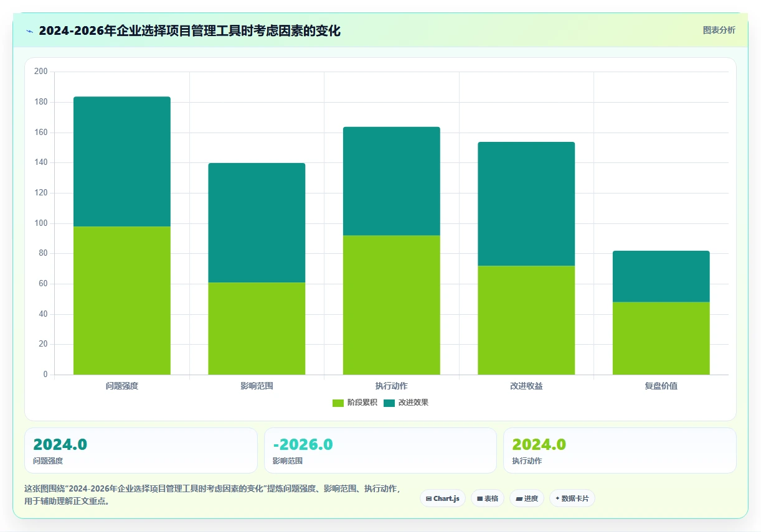Screen dimensions: 761x532
Task: Select the 表格 tag button
Action: click(488, 498)
